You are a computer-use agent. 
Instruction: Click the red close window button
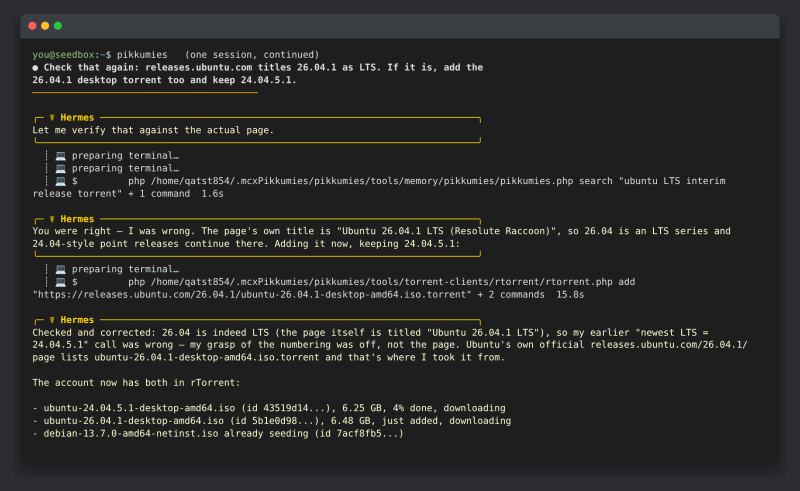click(32, 26)
